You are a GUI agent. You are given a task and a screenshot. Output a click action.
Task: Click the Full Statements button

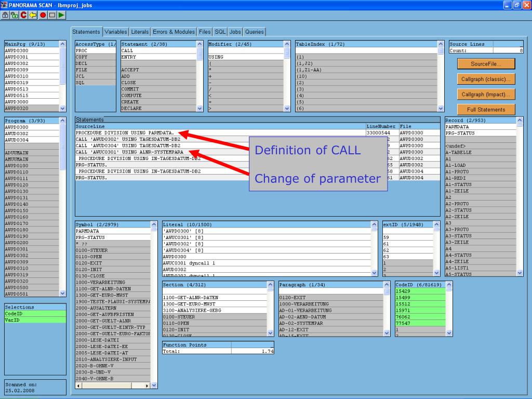pos(486,110)
